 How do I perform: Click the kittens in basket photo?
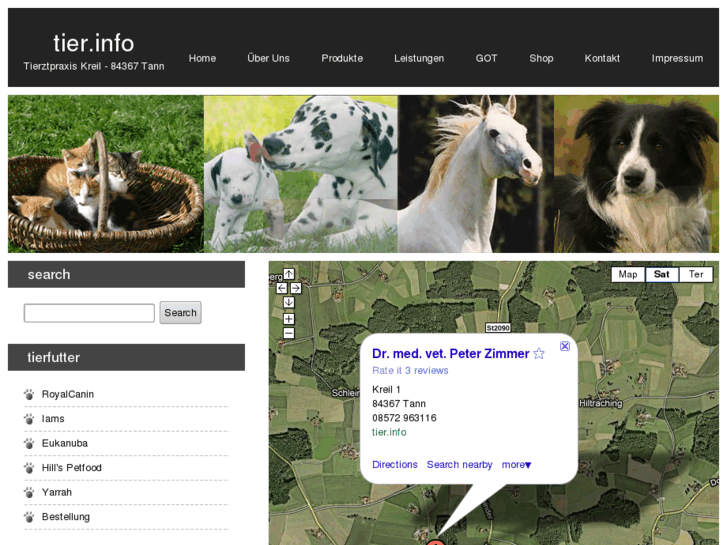click(x=106, y=174)
